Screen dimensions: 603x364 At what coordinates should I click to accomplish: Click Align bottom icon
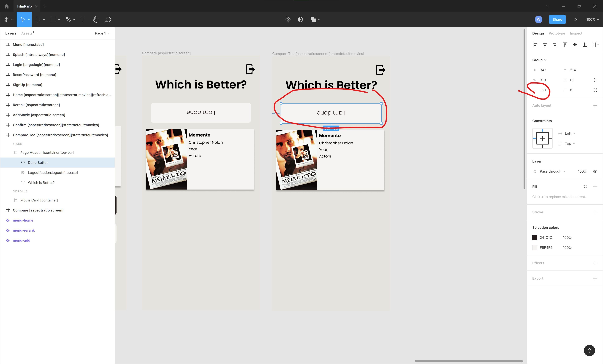pos(585,44)
